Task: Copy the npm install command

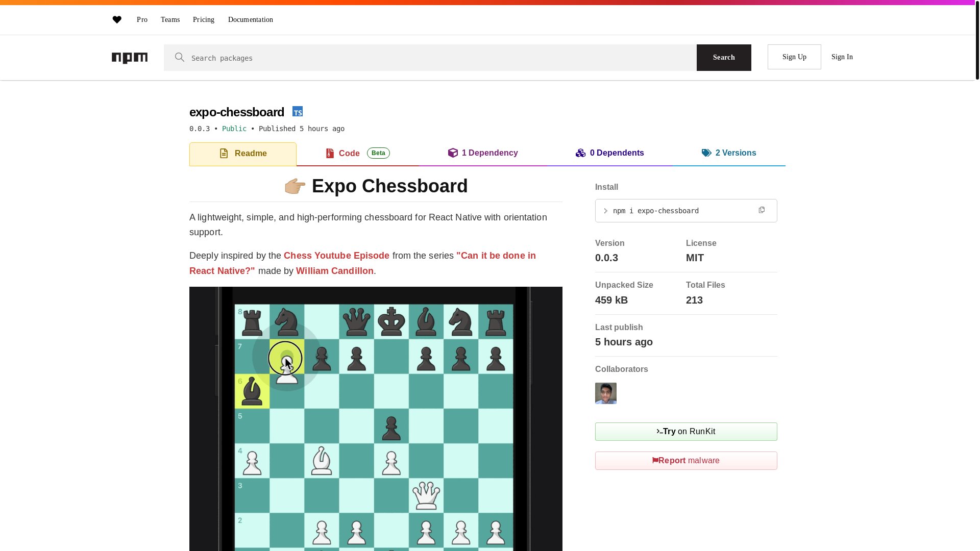Action: pos(762,210)
